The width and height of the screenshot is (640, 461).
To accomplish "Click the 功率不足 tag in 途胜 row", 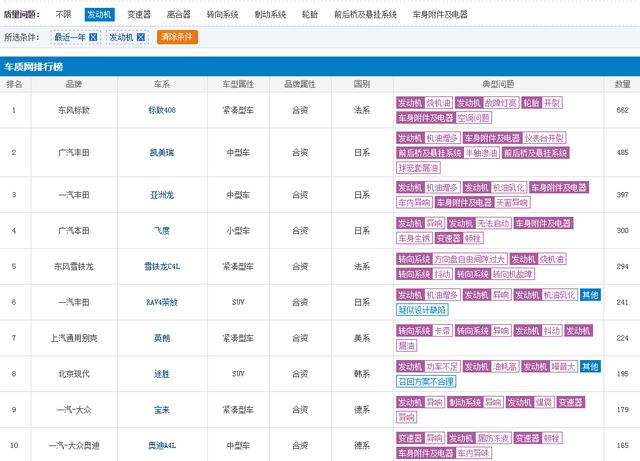I will click(442, 367).
